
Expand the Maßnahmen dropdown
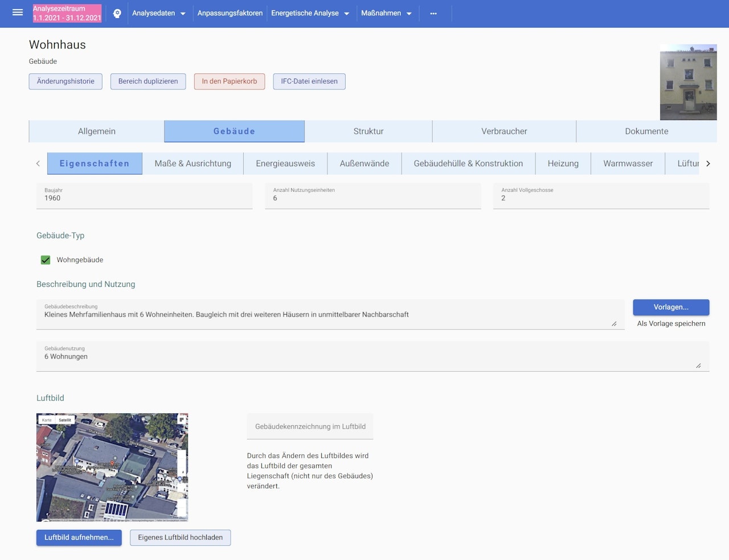(x=386, y=13)
